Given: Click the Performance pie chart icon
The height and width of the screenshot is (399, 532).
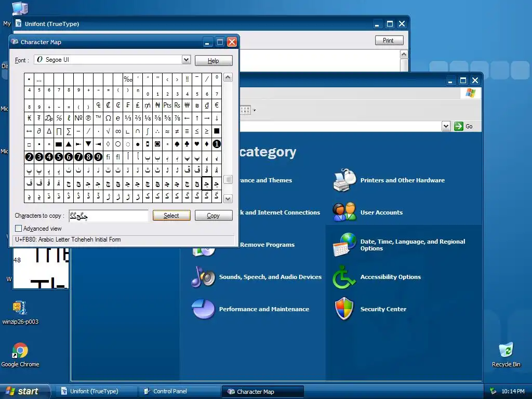Looking at the screenshot, I should tap(203, 309).
